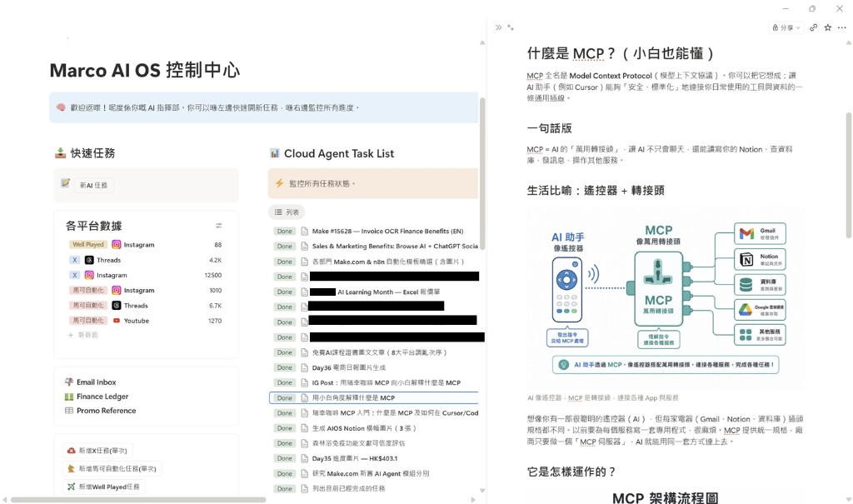Viewport: 853px width, 504px height.
Task: Click the page icon of 免費AI課程證書 row
Action: [305, 352]
